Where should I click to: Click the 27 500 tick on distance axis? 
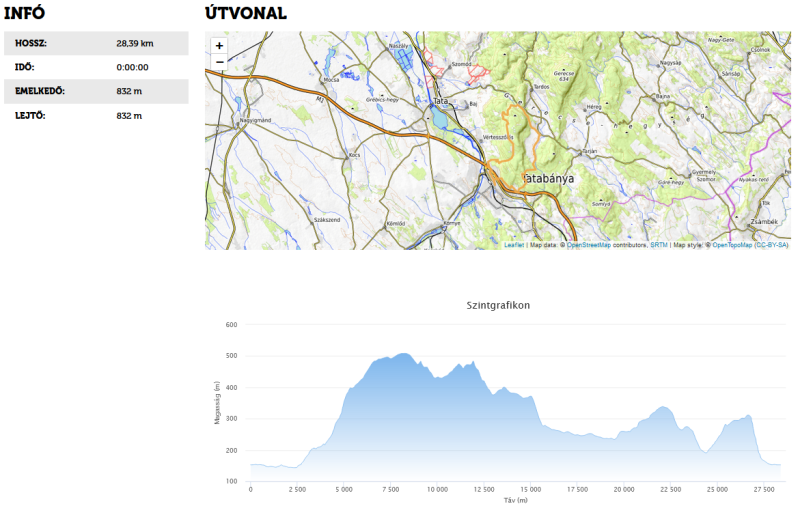764,489
